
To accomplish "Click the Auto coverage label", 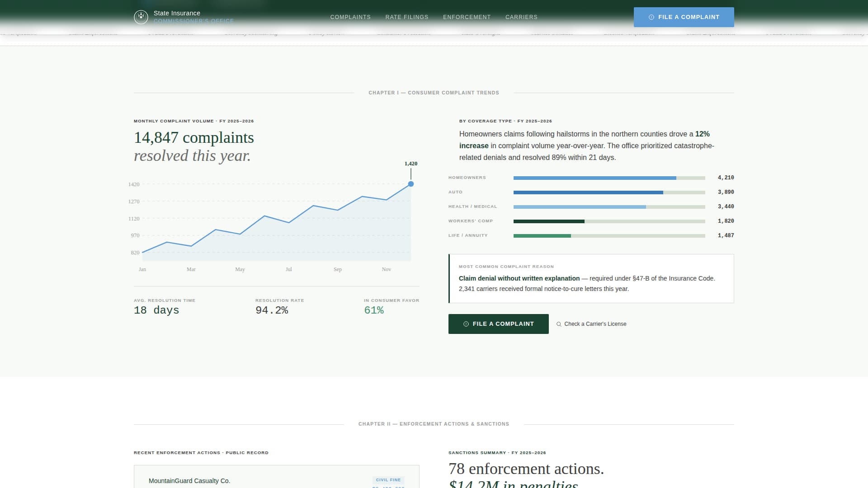I will pos(455,192).
